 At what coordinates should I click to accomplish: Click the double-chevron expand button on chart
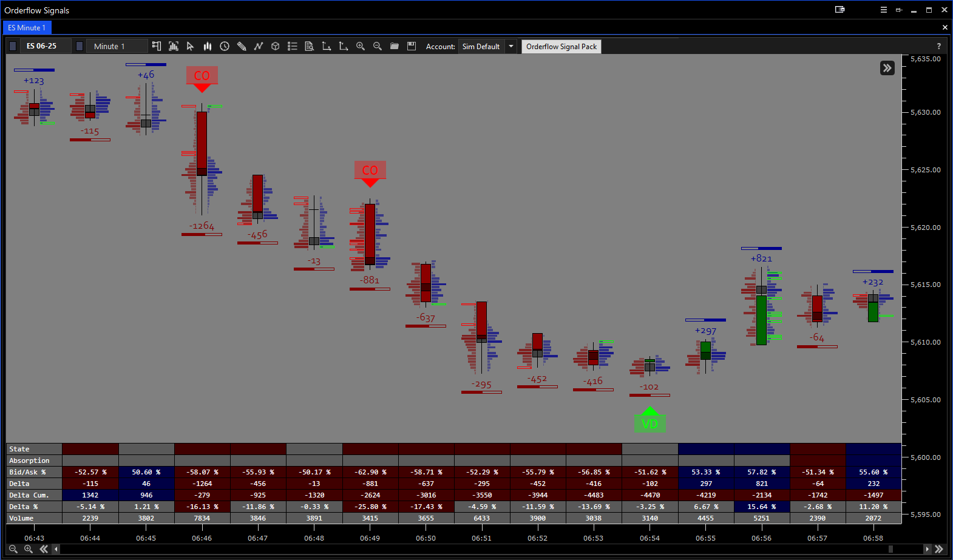pos(887,68)
